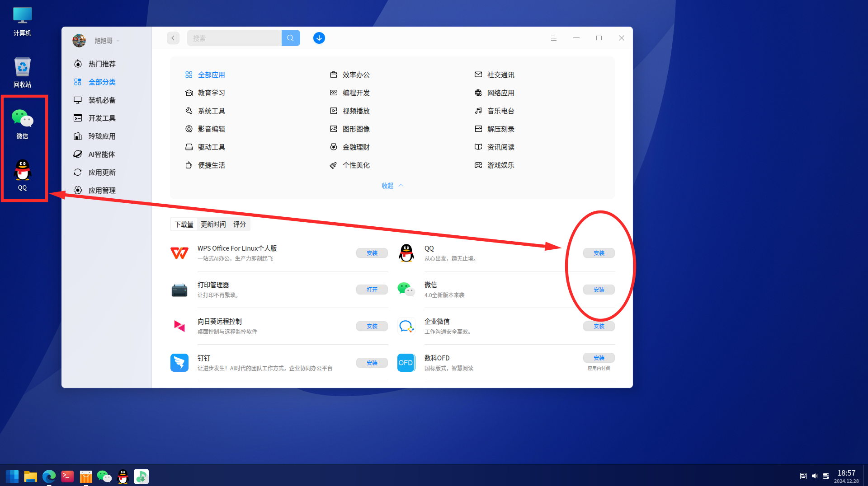Install QQ from the app list
Viewport: 868px width, 486px height.
(x=599, y=253)
